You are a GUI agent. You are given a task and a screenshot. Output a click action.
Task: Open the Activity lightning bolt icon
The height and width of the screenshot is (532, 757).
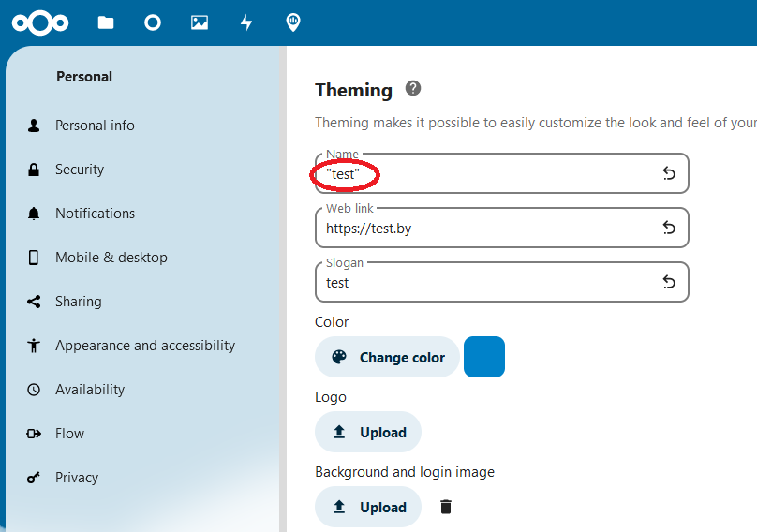(246, 22)
